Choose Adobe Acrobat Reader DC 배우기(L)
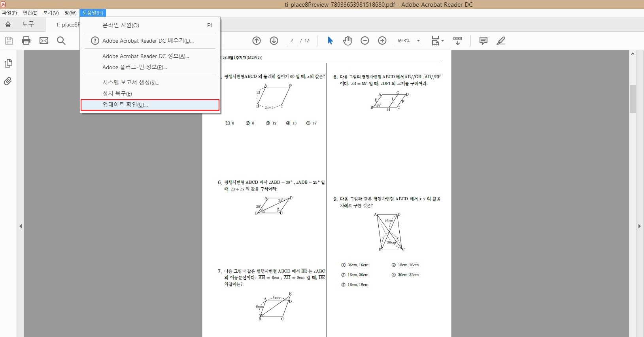 tap(150, 41)
